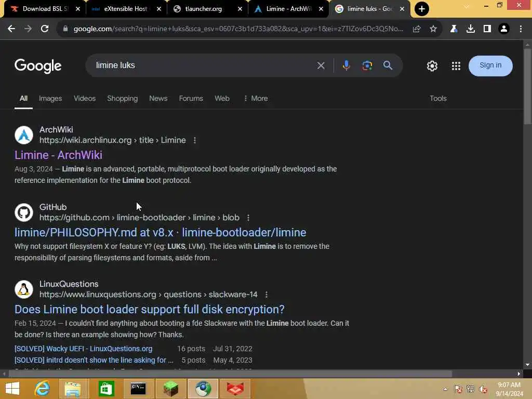Switch to the Images results tab
This screenshot has width=532, height=399.
[x=50, y=98]
